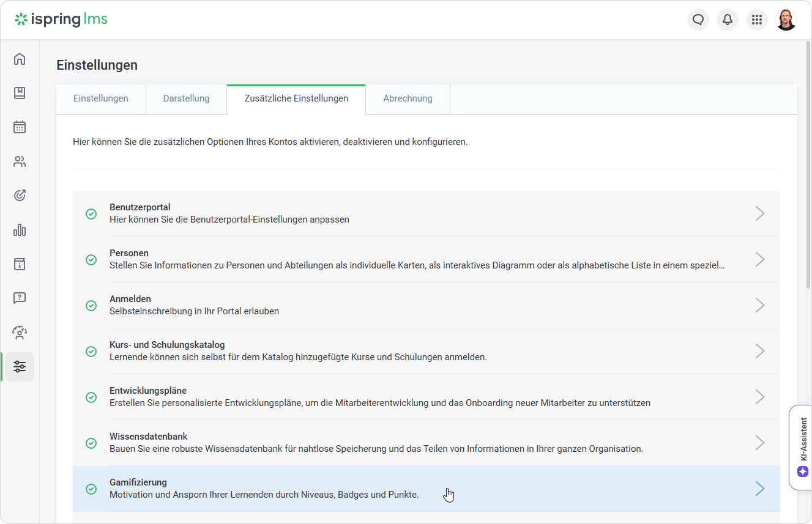
Task: Open the Reports bar-chart icon
Action: (x=19, y=230)
